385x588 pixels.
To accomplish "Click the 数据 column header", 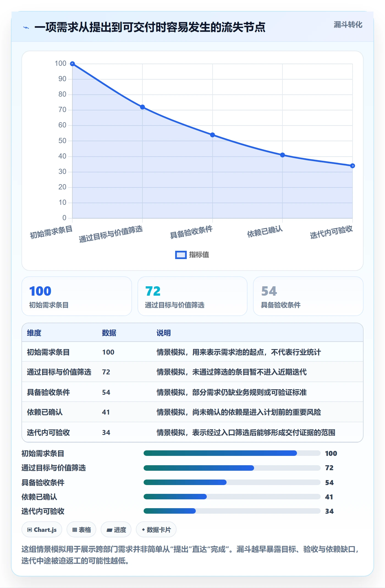I will [x=109, y=333].
